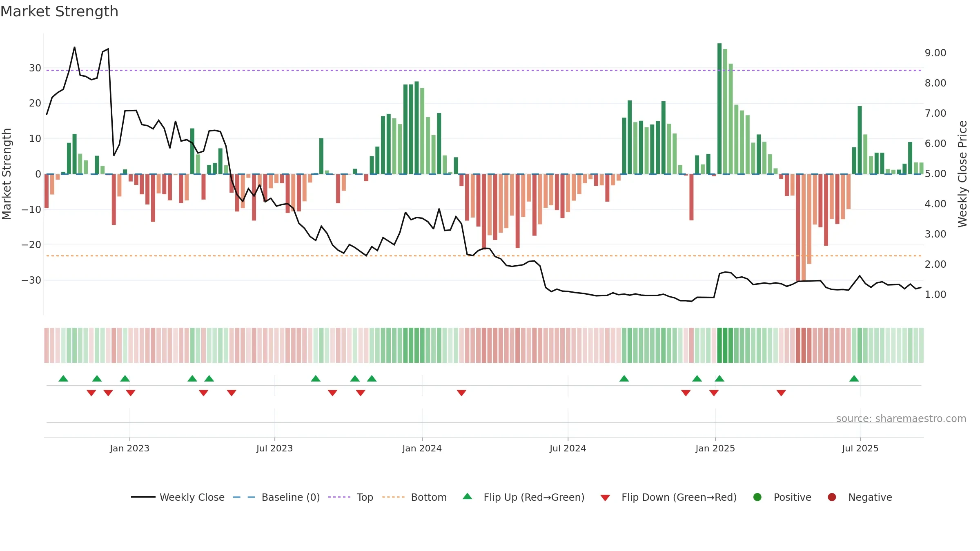Toggle the Flip Down (Green→Red) legend entry

point(668,497)
